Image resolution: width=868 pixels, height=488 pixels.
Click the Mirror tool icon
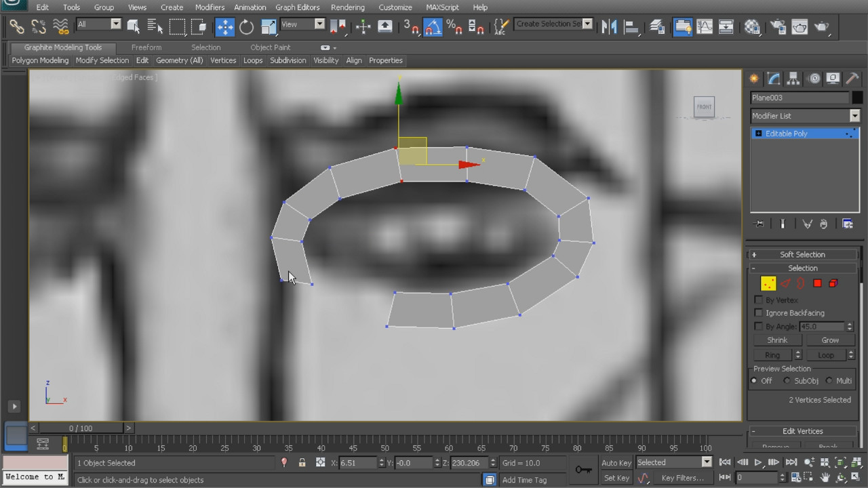click(609, 26)
